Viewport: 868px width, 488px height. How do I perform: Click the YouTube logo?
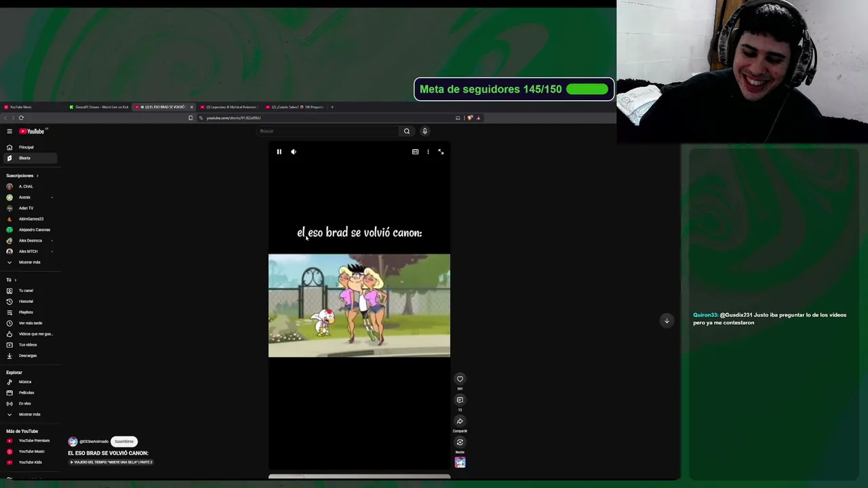(32, 131)
